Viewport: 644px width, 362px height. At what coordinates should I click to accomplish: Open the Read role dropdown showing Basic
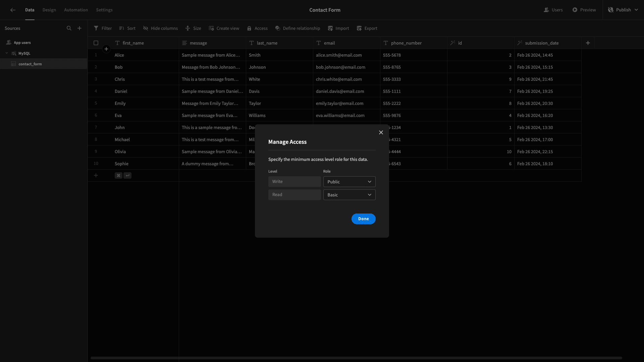click(349, 195)
